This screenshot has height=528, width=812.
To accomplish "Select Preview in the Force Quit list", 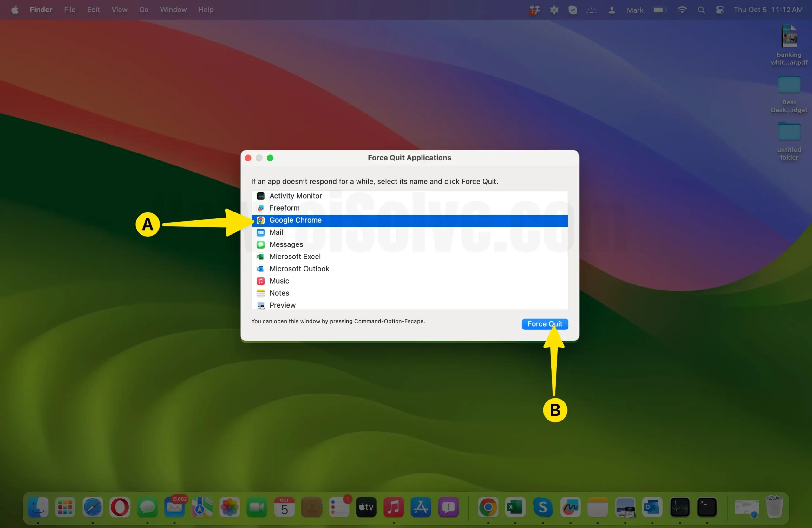I will [409, 305].
